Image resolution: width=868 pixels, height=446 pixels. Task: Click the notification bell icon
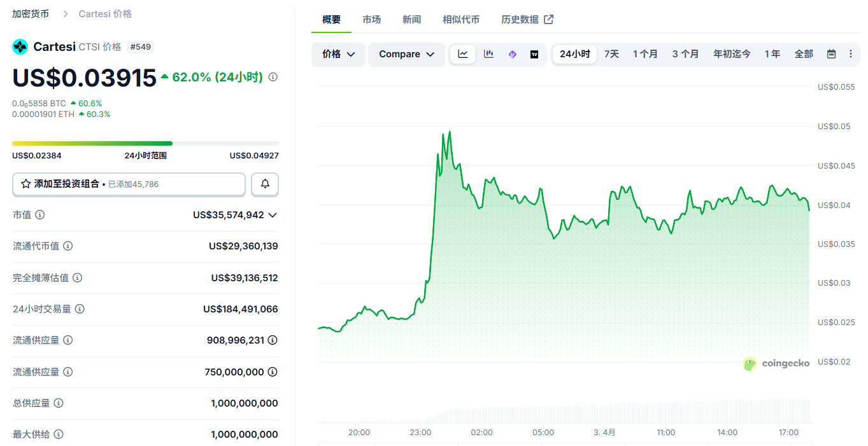[264, 184]
